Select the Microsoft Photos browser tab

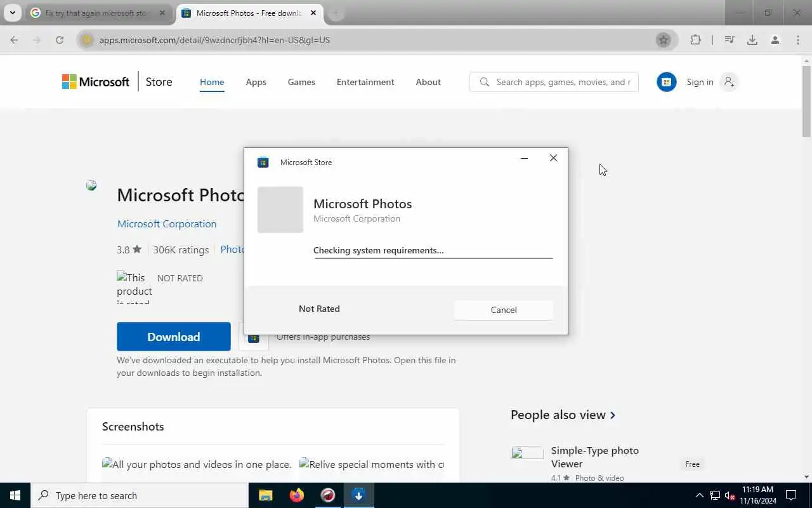[x=248, y=13]
